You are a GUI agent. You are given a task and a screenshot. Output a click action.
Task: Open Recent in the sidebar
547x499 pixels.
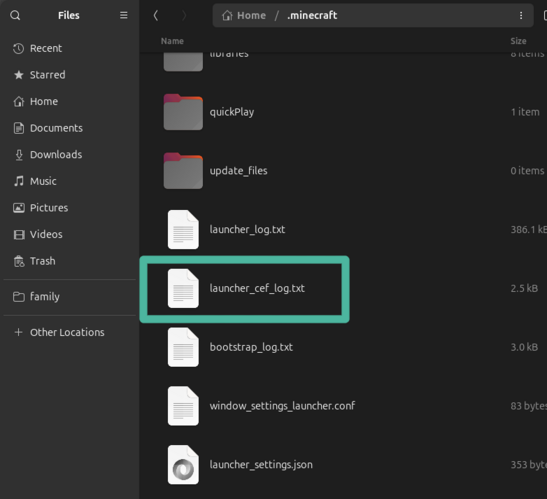coord(69,48)
